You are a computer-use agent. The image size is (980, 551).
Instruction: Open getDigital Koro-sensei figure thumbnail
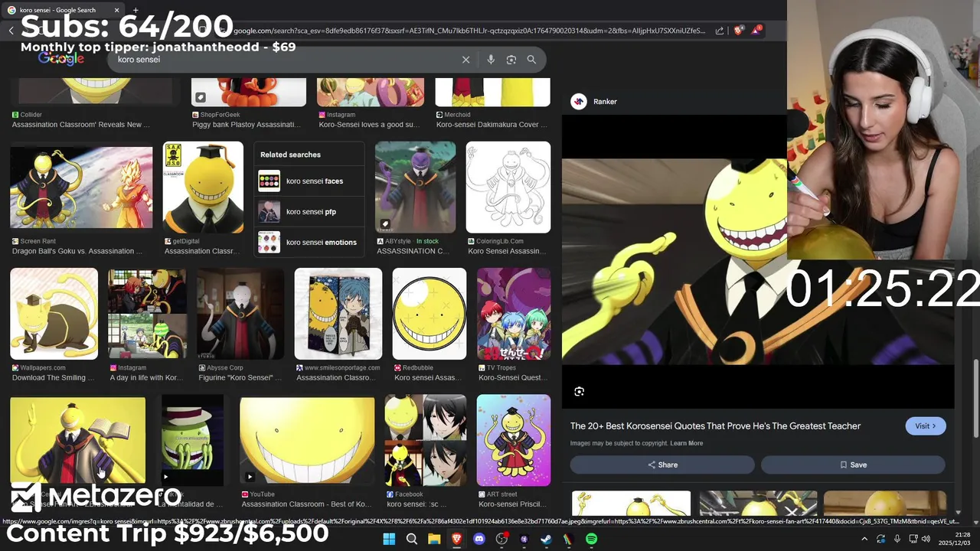coord(203,187)
